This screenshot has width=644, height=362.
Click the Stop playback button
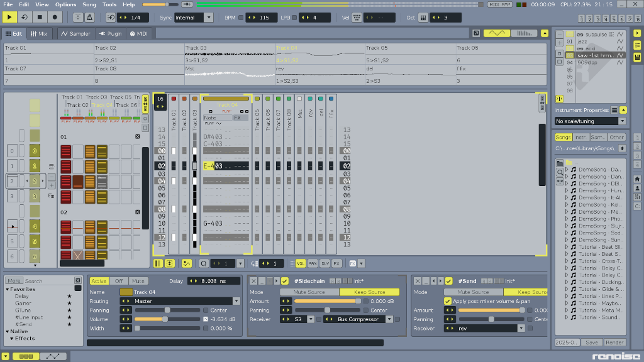coord(40,18)
